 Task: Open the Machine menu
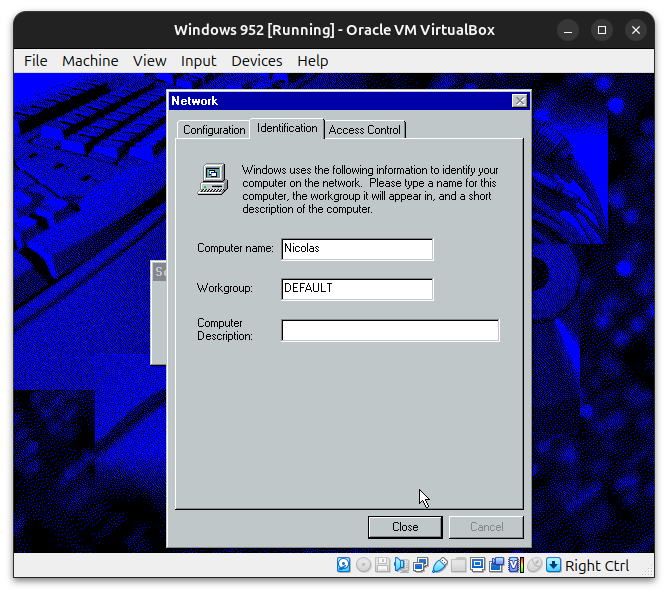pos(90,61)
